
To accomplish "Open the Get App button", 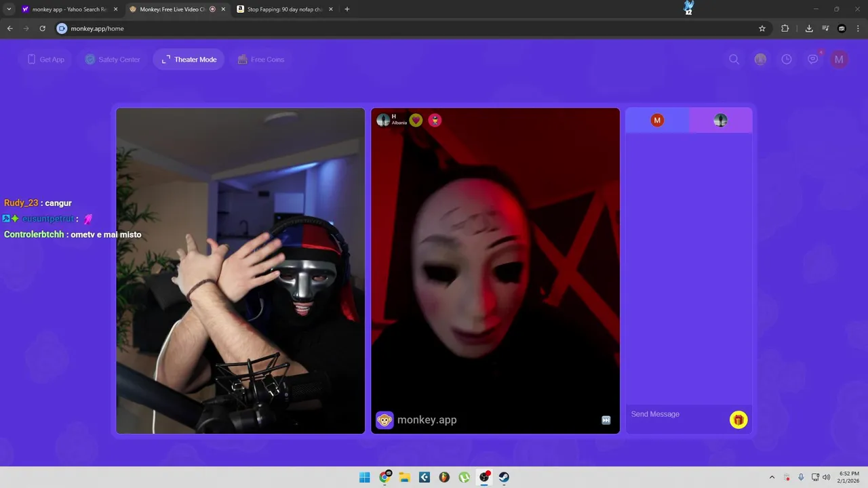I will (x=46, y=60).
